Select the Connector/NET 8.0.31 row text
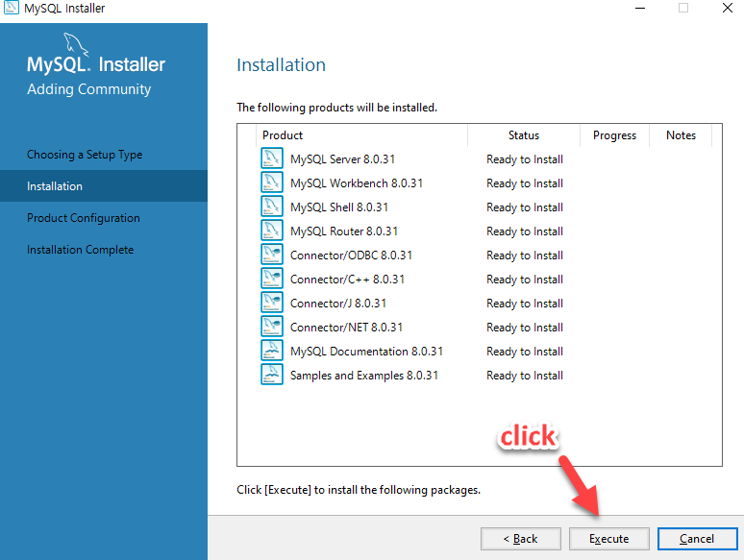The width and height of the screenshot is (744, 560). (346, 328)
